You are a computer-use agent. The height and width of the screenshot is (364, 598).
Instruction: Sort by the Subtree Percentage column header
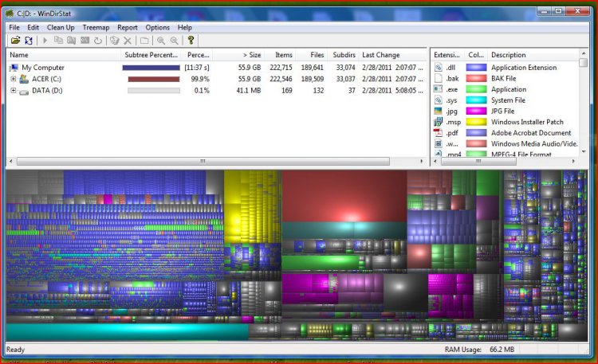tap(151, 55)
